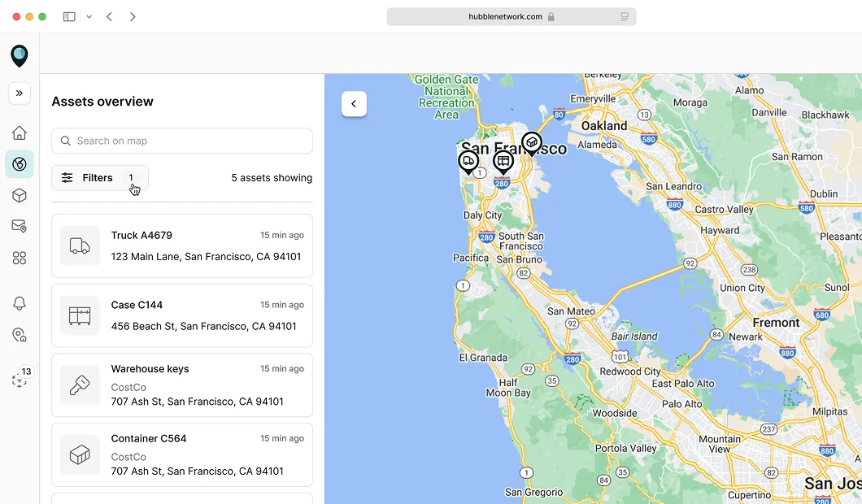This screenshot has height=504, width=862.
Task: Select the location-sharing icon in sidebar
Action: [x=19, y=334]
